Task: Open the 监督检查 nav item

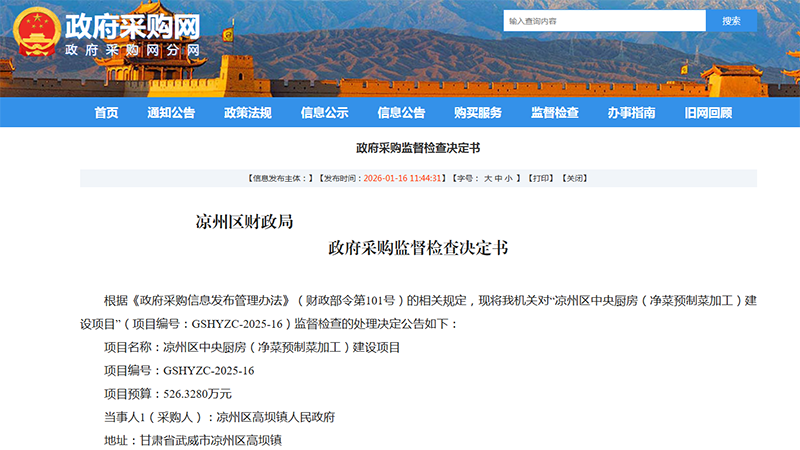Action: tap(555, 113)
